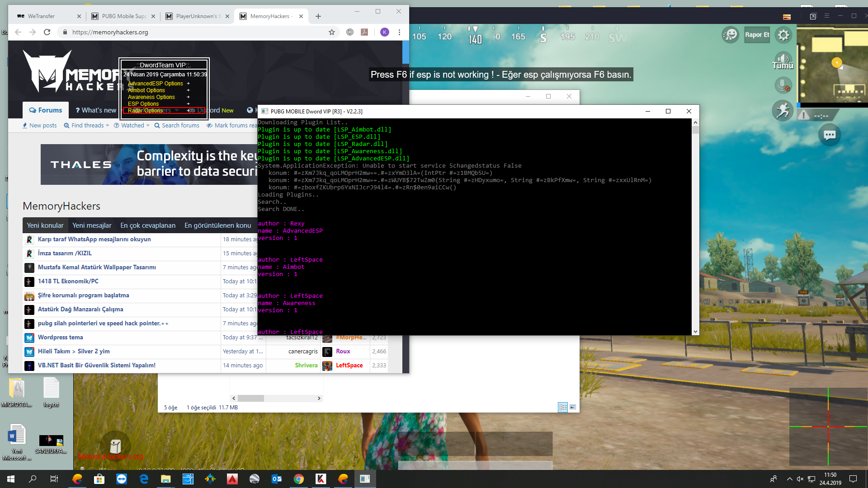Click the New posts link
The image size is (868, 488).
click(40, 126)
